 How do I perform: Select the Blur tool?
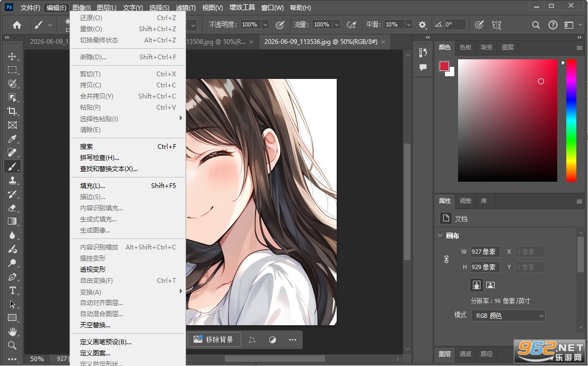[x=12, y=235]
